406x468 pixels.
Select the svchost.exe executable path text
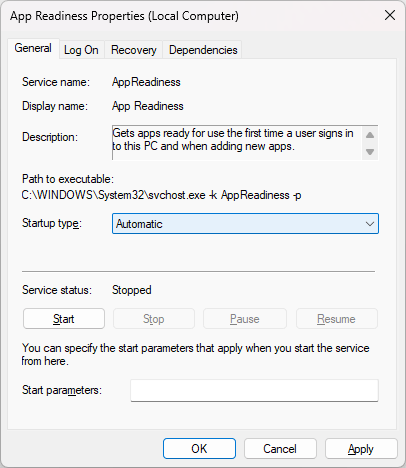point(161,195)
